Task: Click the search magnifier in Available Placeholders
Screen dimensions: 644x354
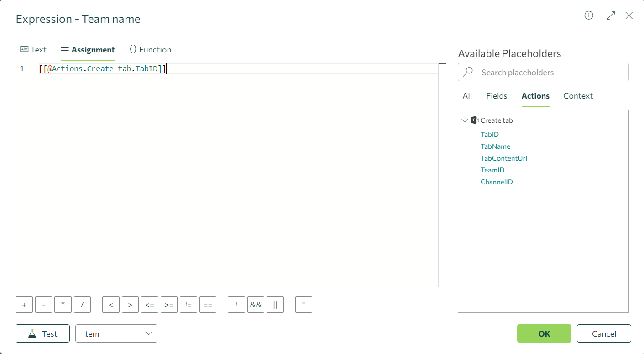Action: [x=468, y=72]
